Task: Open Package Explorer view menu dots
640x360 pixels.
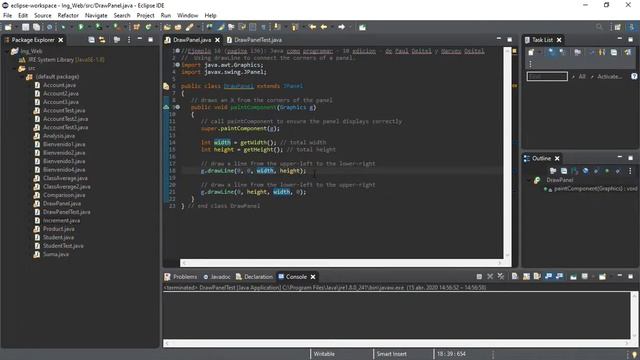Action: [x=129, y=40]
